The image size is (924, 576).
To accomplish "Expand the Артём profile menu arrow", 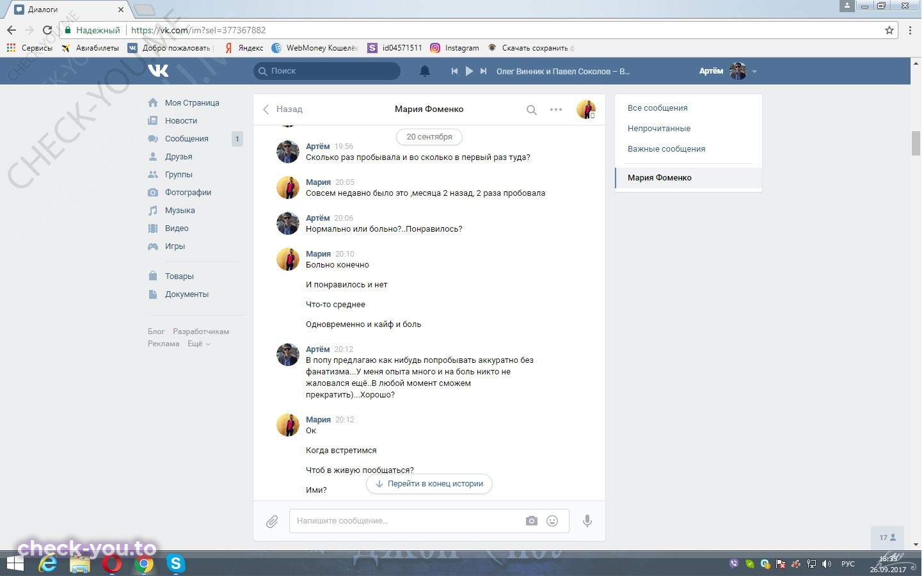I will pyautogui.click(x=754, y=72).
